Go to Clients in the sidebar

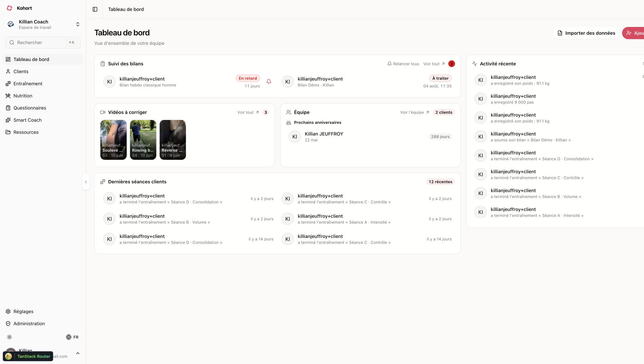tap(43, 71)
